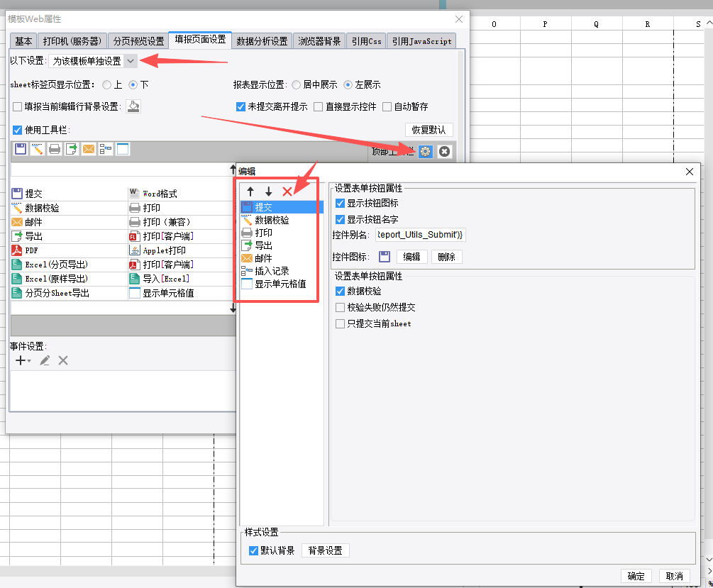Toggle 未提交离开提示 checkbox
Image resolution: width=713 pixels, height=588 pixels.
[x=241, y=107]
